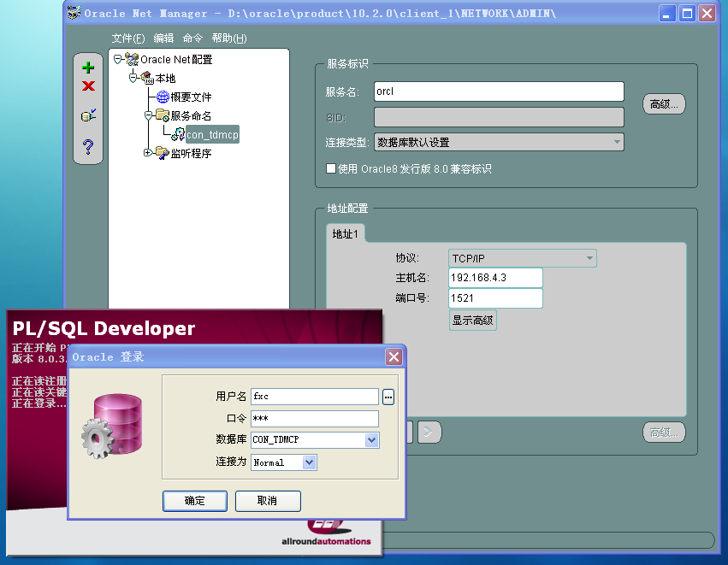Viewport: 728px width, 565px height.
Task: Collapse the Oracle Net 配置 tree root
Action: [x=117, y=59]
